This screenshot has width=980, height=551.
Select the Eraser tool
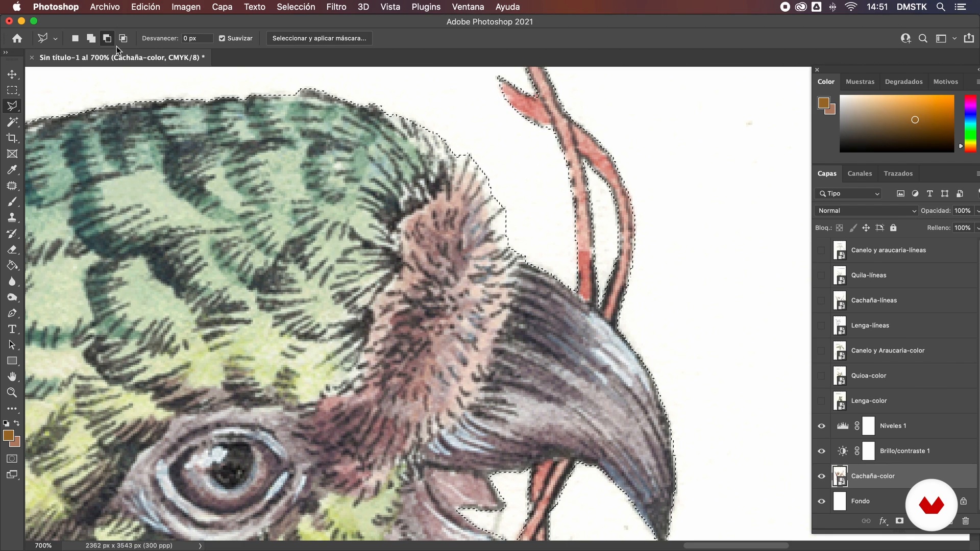(x=12, y=249)
